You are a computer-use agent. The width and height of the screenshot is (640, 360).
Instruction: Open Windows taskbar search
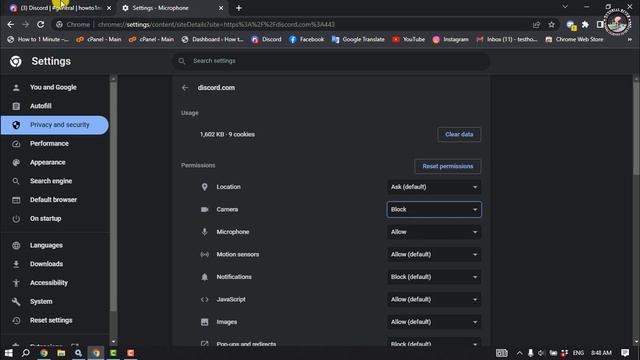tap(25, 353)
